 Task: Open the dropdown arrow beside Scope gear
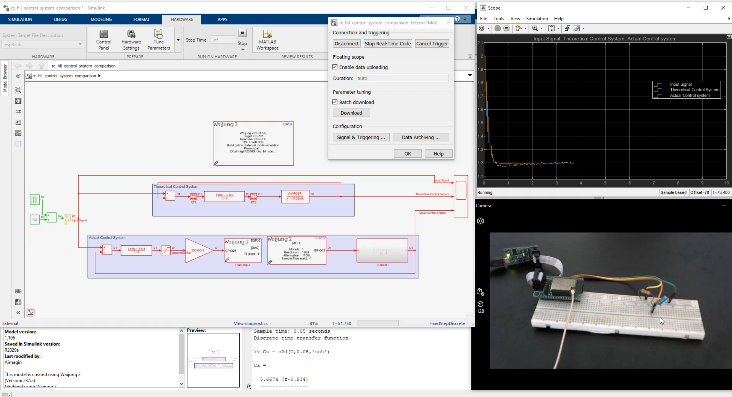click(x=488, y=28)
